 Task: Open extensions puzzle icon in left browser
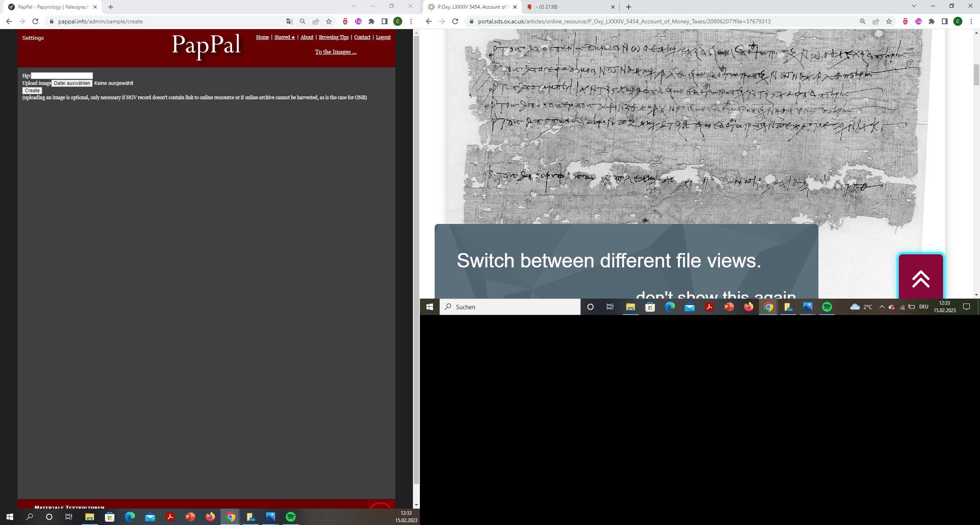tap(371, 21)
